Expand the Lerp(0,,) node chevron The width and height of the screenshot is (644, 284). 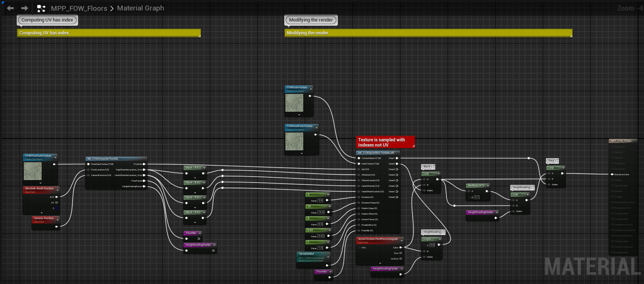(x=440, y=239)
